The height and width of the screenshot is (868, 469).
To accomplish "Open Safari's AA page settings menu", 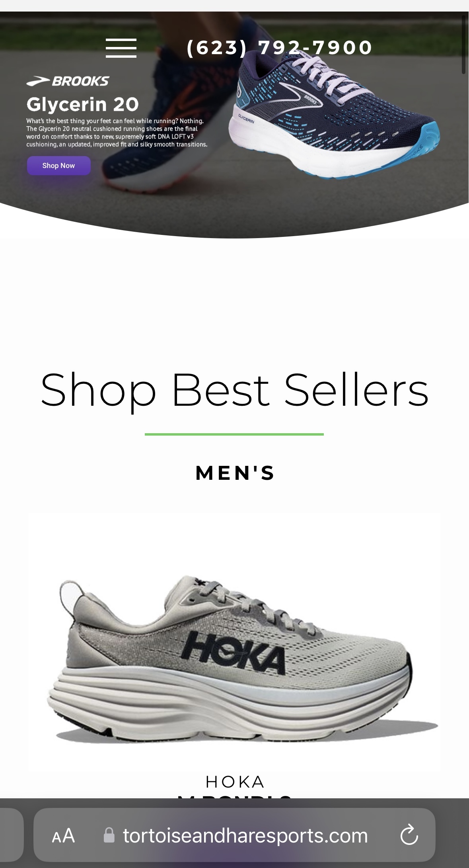I will pyautogui.click(x=64, y=835).
